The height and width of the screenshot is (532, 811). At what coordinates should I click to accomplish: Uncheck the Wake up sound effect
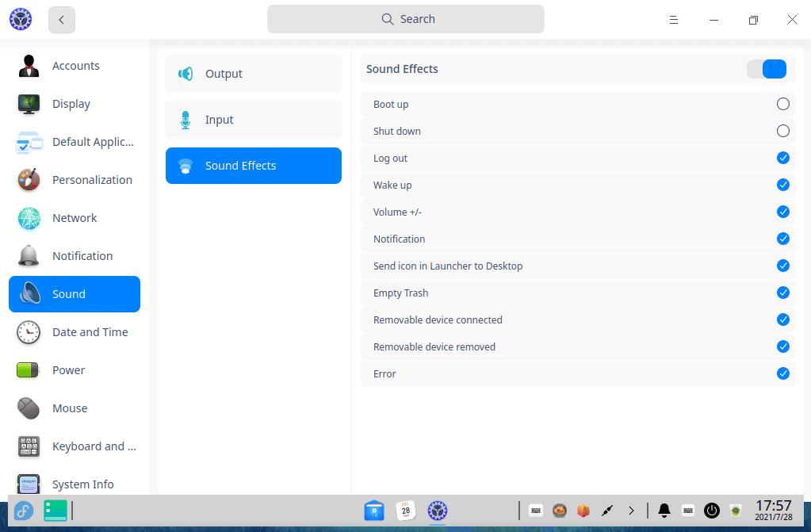(782, 185)
